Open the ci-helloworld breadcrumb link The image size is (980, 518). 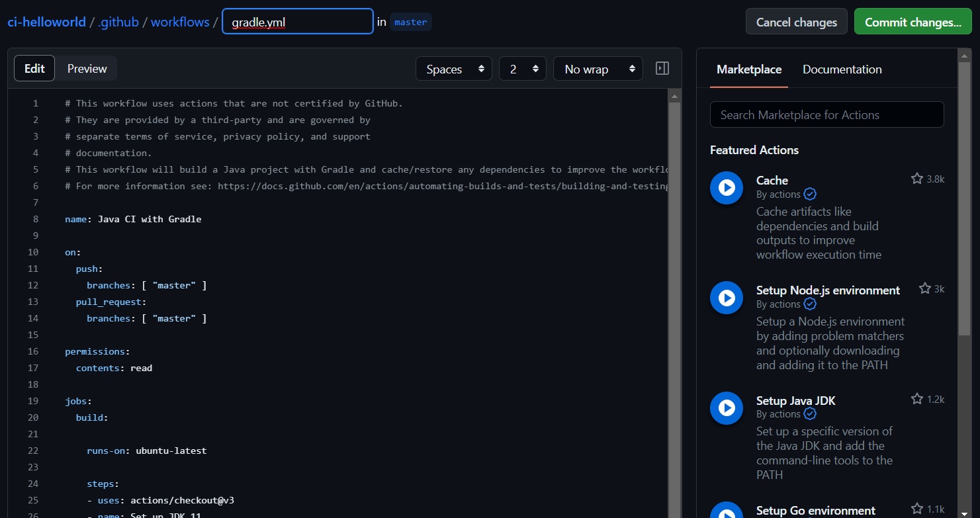pos(47,22)
